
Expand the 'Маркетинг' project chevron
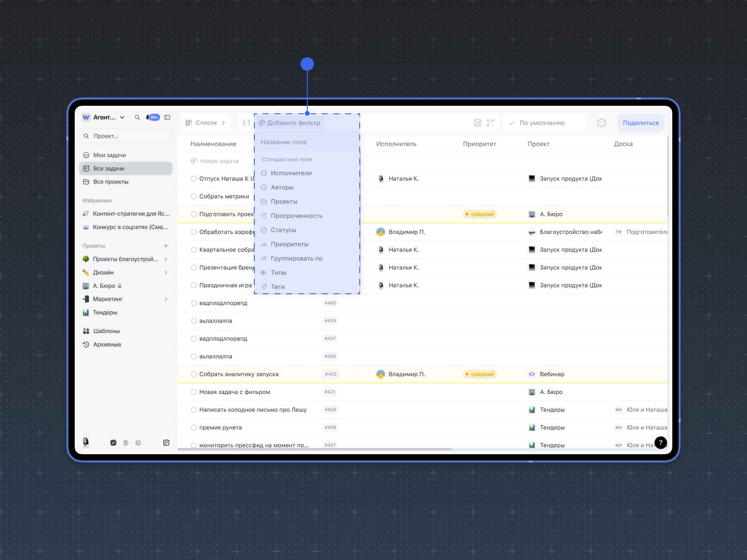166,299
